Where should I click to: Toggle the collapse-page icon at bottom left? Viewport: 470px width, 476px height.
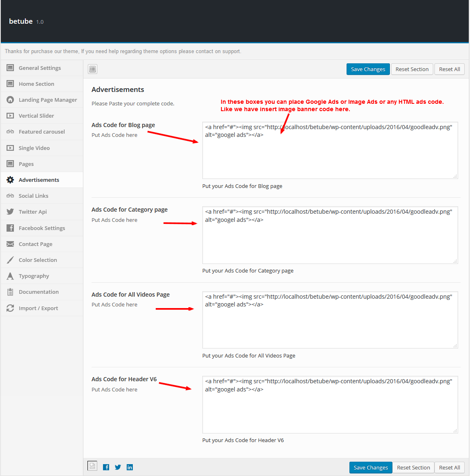pyautogui.click(x=92, y=466)
